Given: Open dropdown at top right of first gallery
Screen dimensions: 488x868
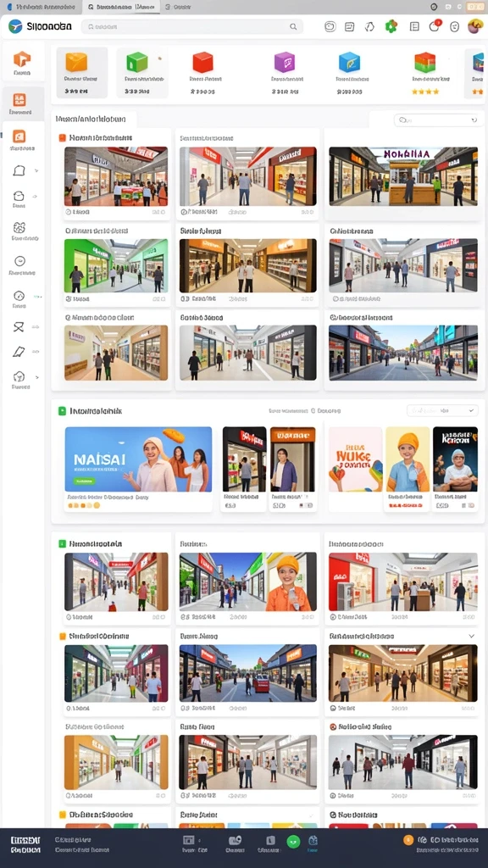Looking at the screenshot, I should 436,120.
